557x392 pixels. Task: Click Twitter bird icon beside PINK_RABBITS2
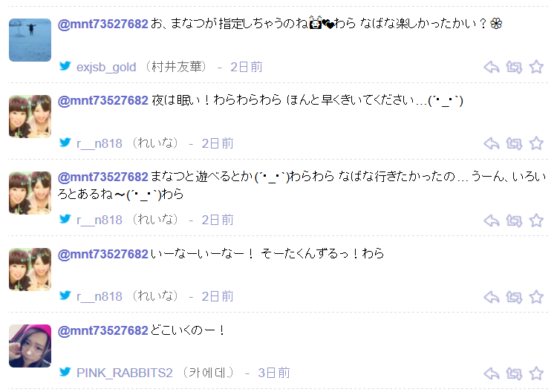point(65,372)
